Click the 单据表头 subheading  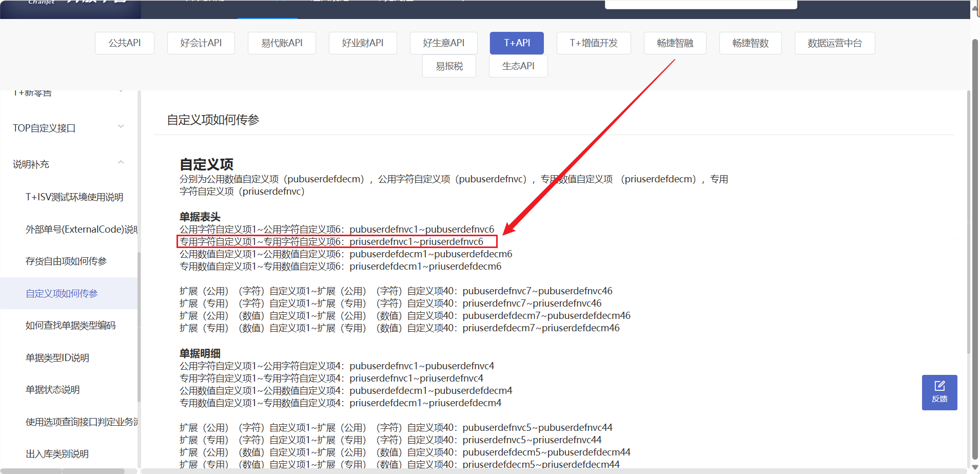tap(200, 217)
